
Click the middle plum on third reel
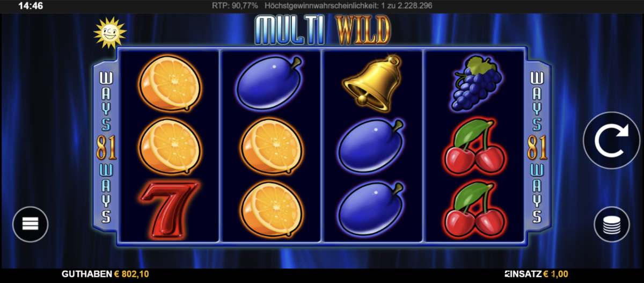tap(371, 147)
